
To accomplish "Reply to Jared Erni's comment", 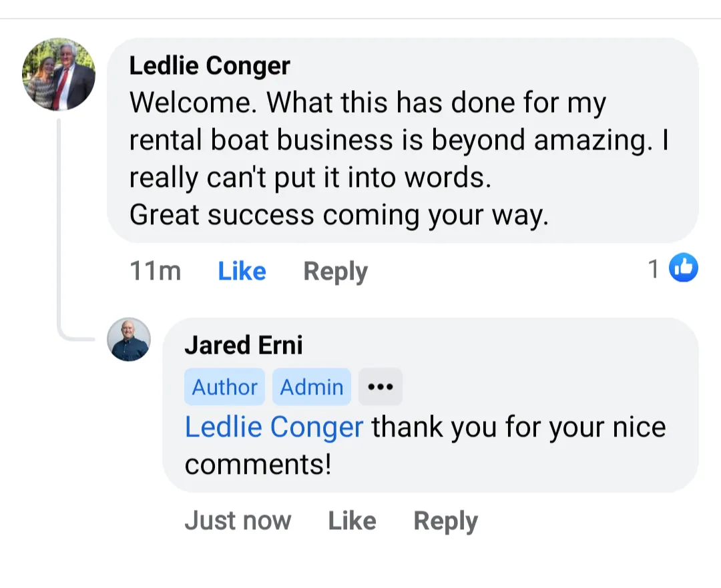I will (x=445, y=521).
